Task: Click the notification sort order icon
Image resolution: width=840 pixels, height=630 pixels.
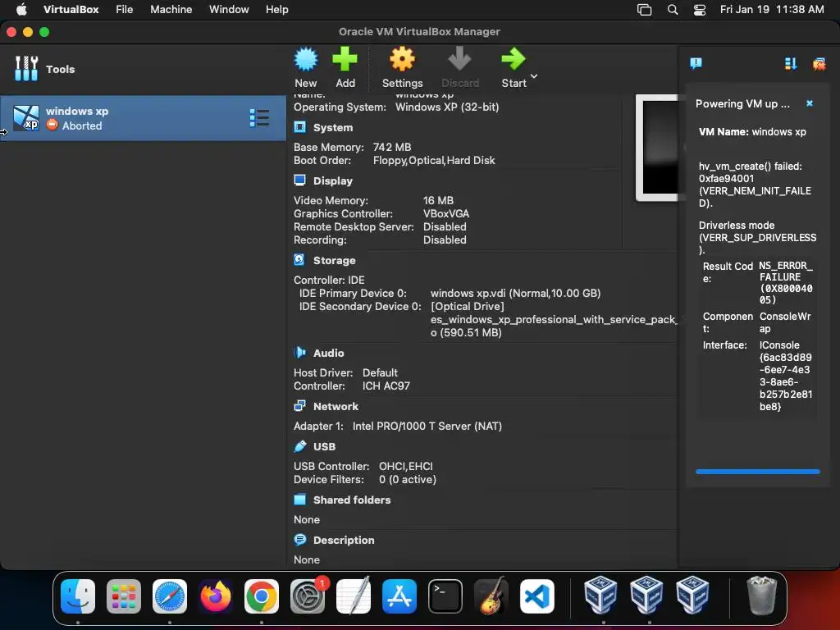Action: pyautogui.click(x=791, y=64)
